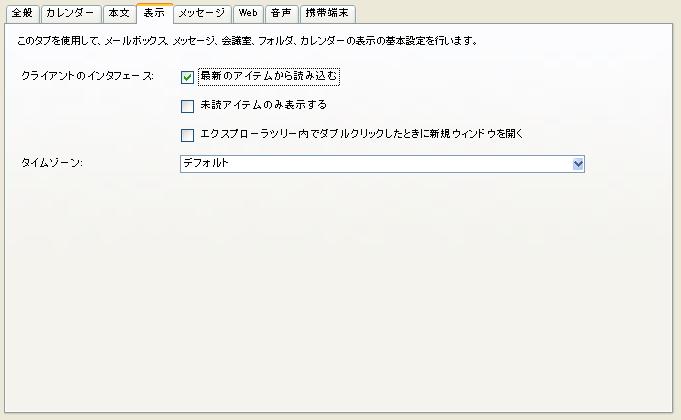Click the 表示 tab
The height and width of the screenshot is (420, 681).
[x=155, y=13]
